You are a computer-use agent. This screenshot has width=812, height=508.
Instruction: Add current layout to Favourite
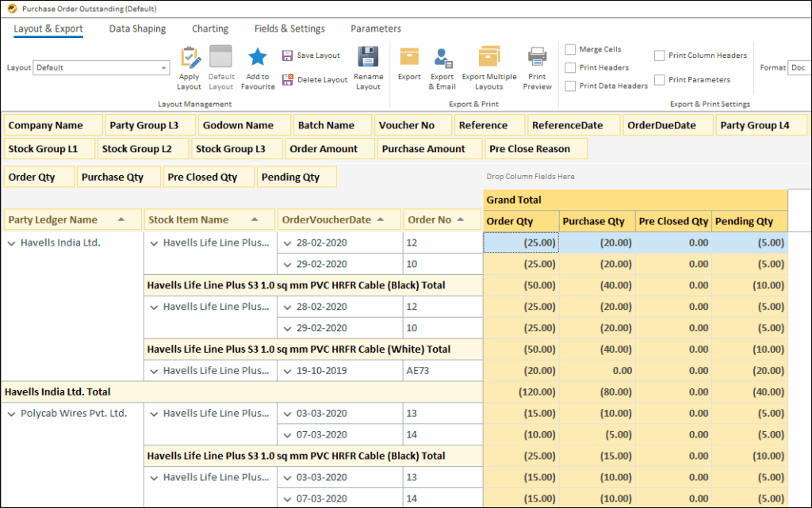(257, 67)
